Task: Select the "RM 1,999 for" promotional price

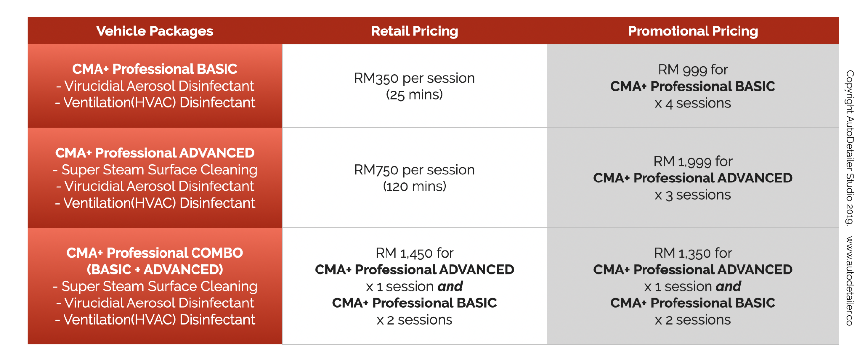Action: click(693, 161)
